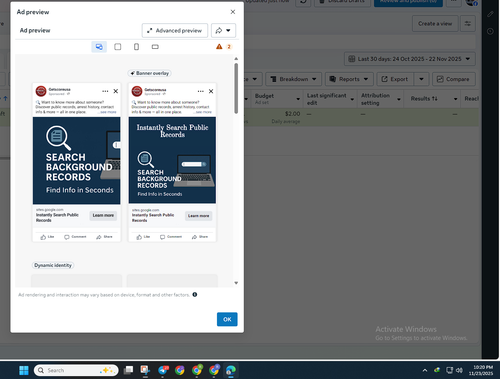Close the Ad preview dialog
This screenshot has height=379, width=500.
coord(233,12)
